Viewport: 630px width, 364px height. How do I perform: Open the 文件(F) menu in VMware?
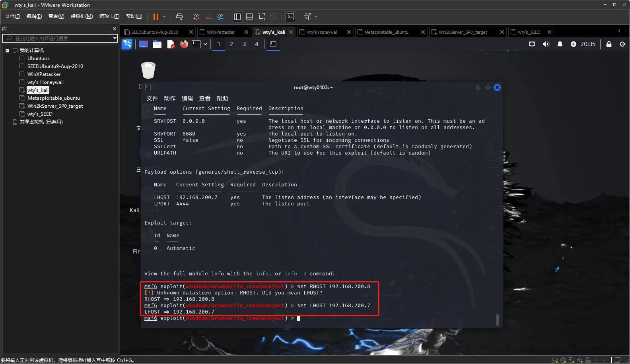coord(12,16)
